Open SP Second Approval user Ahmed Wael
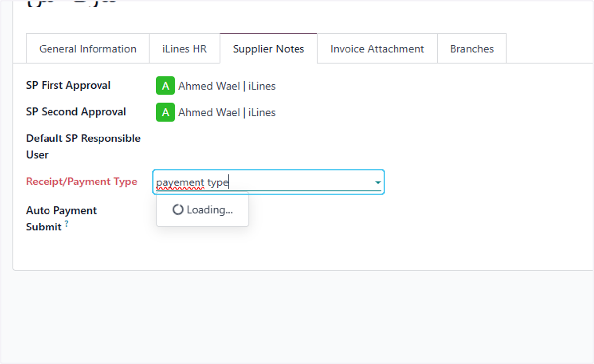This screenshot has width=594, height=364. (227, 113)
